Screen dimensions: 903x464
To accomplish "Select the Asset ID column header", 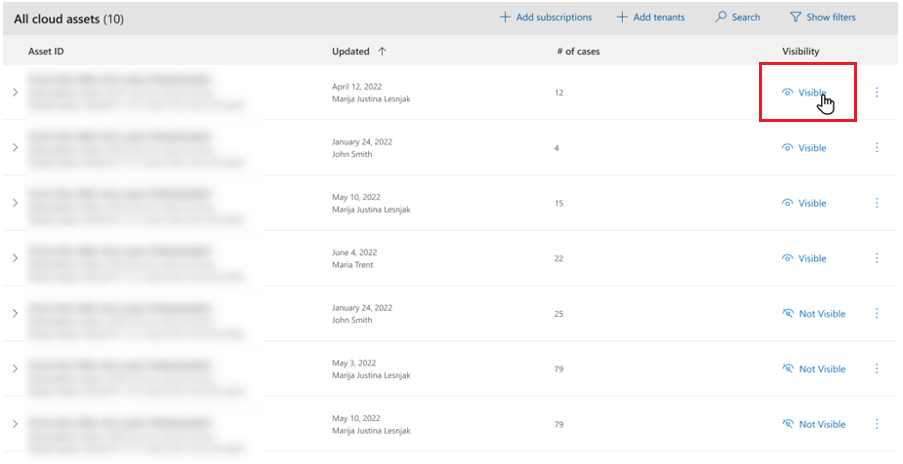I will (46, 51).
